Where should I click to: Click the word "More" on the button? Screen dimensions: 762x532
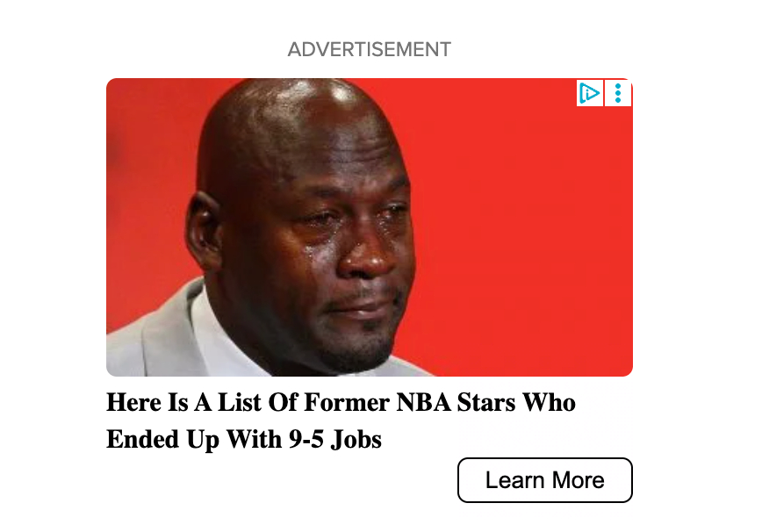[579, 480]
